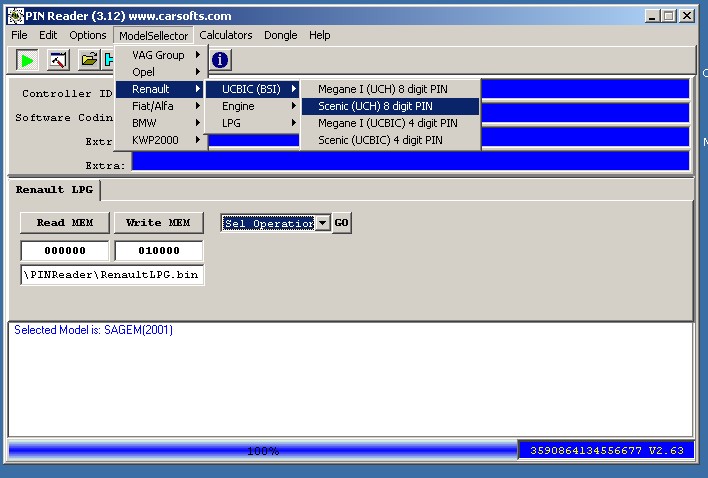The image size is (708, 478).
Task: Click the GO button
Action: point(341,223)
